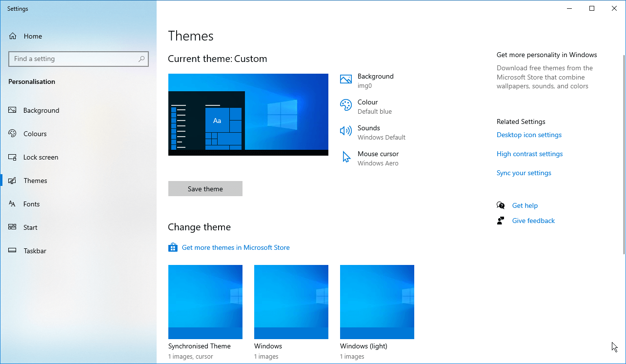This screenshot has height=364, width=626.
Task: Open the Fonts personalisation page
Action: 31,204
